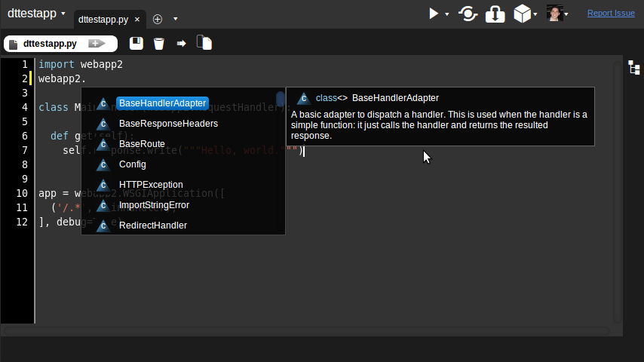This screenshot has width=644, height=362.
Task: Open the tab list dropdown arrow
Action: pyautogui.click(x=176, y=19)
